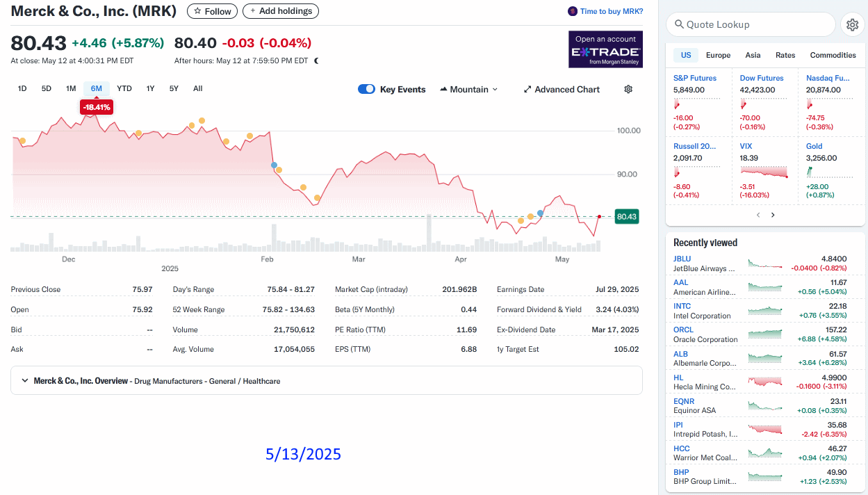Open the HL sparkline chart
The image size is (868, 495).
pos(765,382)
